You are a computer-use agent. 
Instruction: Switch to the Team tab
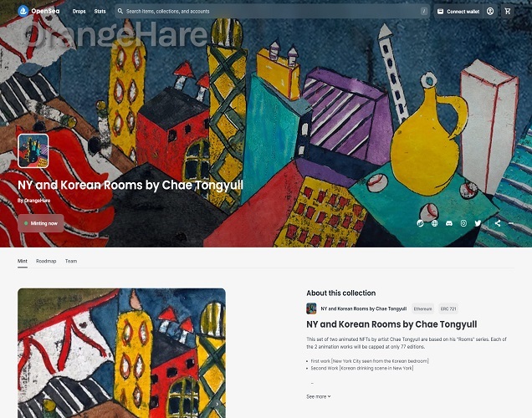(x=71, y=261)
